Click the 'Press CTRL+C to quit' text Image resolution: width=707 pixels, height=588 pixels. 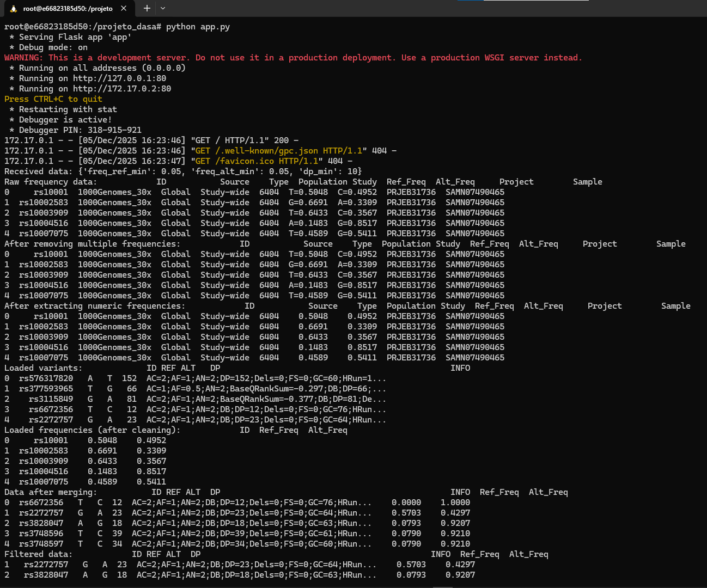[x=53, y=99]
